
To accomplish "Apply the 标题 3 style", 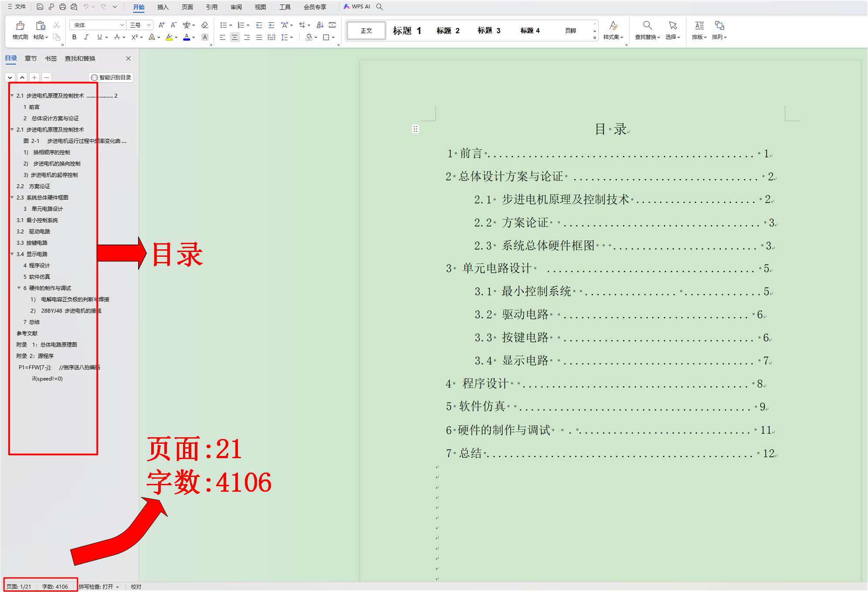I will 489,31.
